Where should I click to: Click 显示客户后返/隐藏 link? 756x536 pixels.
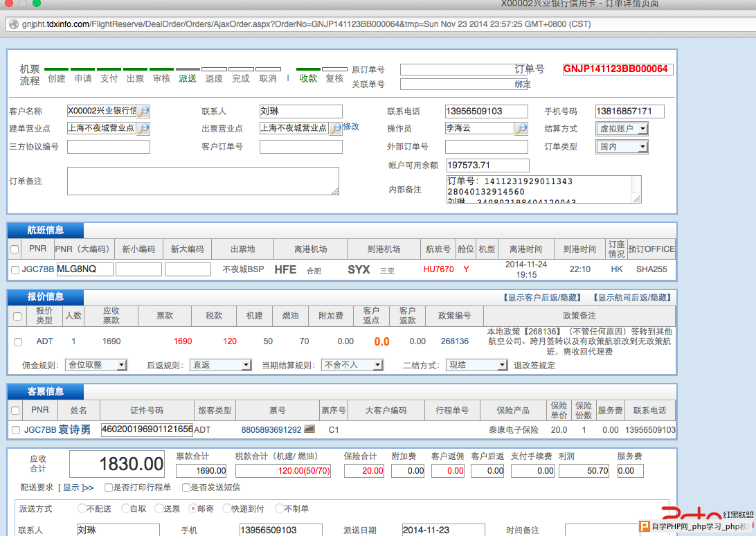542,298
